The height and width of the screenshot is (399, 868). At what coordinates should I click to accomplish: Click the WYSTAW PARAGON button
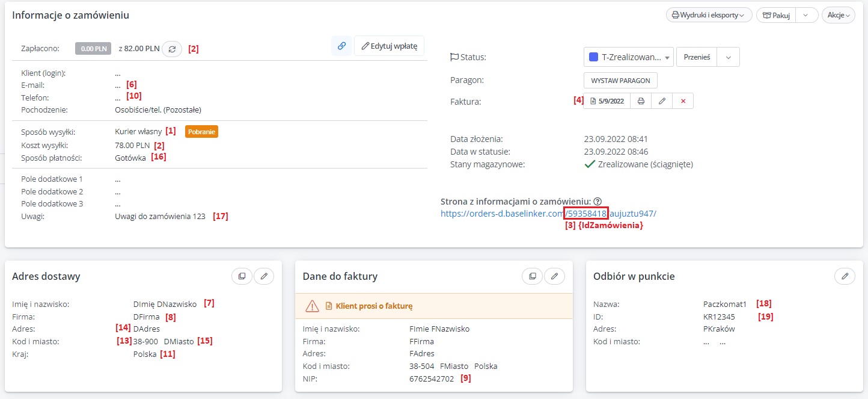pos(620,80)
